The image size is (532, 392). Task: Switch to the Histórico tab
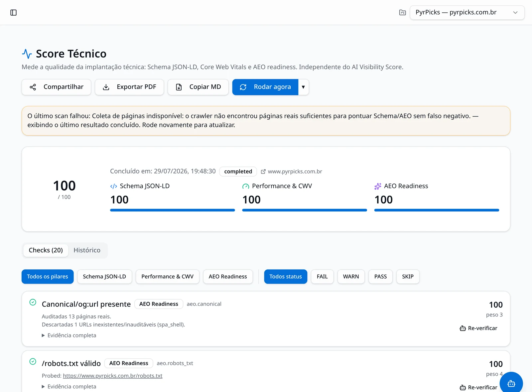(x=87, y=250)
